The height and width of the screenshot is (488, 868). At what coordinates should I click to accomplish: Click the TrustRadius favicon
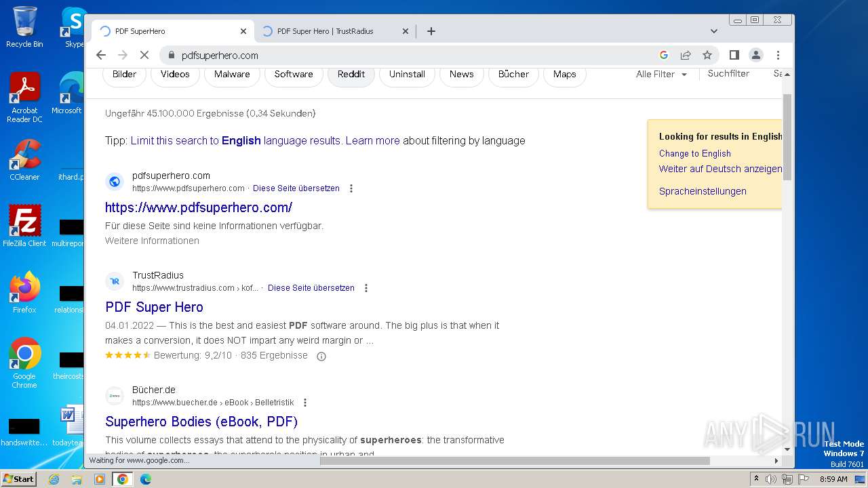(115, 281)
